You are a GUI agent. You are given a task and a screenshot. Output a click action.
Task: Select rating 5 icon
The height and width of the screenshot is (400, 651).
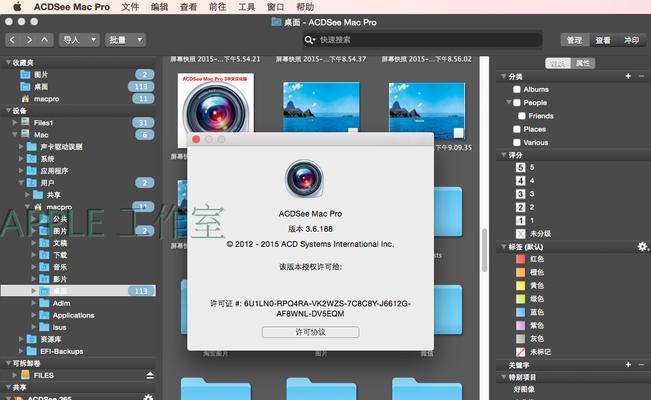(x=520, y=167)
